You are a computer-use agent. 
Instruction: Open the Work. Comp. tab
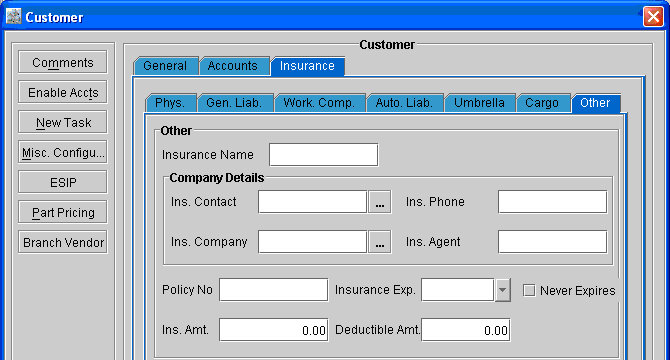coord(319,103)
